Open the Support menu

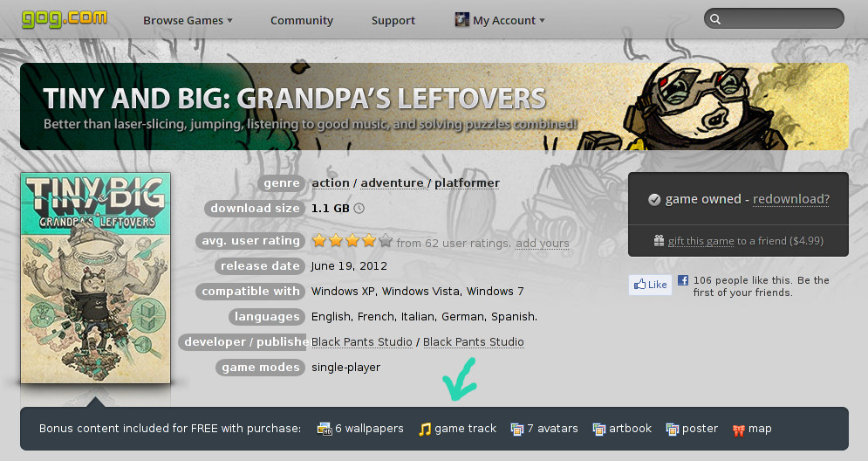393,20
